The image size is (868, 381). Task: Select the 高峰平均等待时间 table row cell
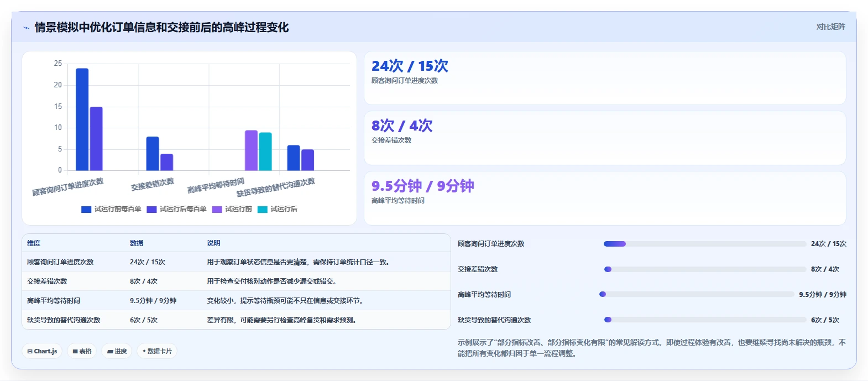[x=54, y=301]
